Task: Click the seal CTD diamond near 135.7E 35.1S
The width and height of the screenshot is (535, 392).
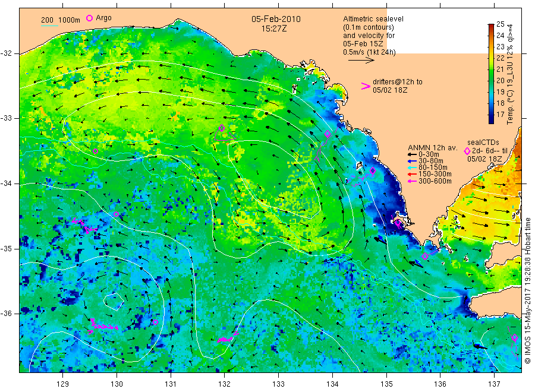Action: click(x=425, y=257)
